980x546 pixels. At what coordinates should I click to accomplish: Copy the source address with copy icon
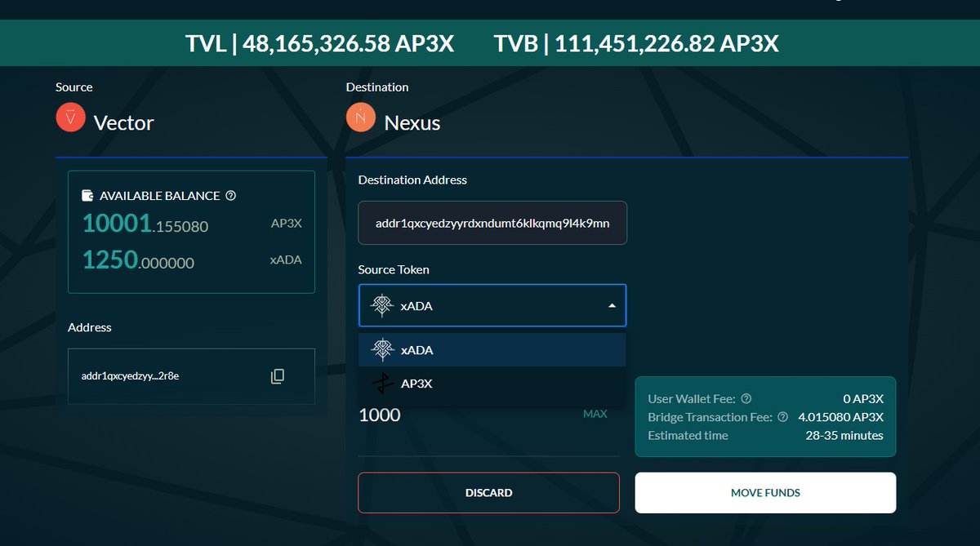278,376
